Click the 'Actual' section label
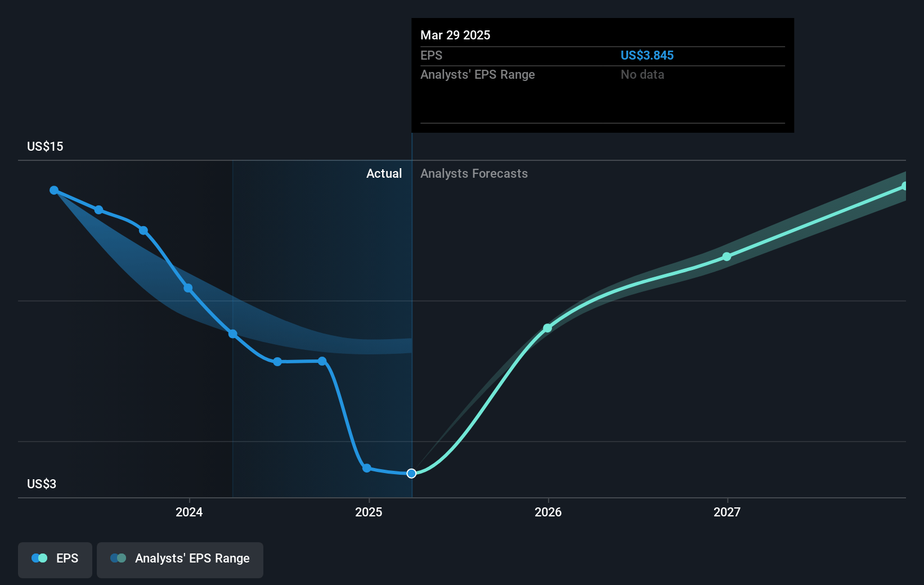 pos(384,173)
